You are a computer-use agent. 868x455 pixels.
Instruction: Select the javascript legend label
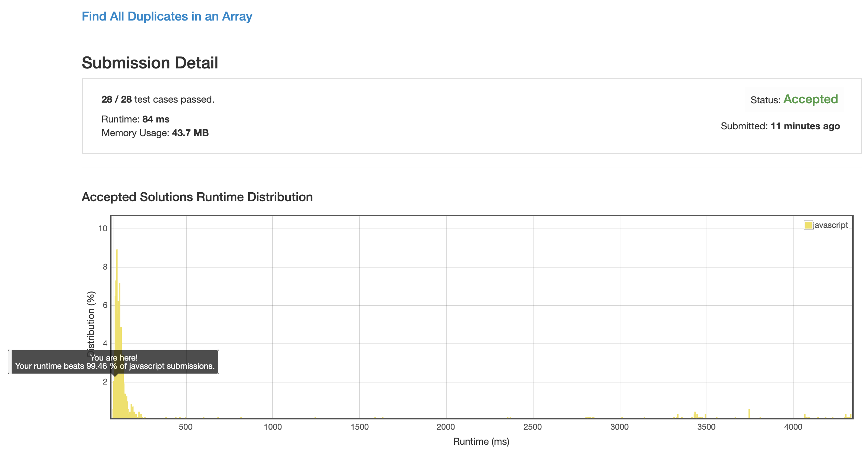click(830, 225)
